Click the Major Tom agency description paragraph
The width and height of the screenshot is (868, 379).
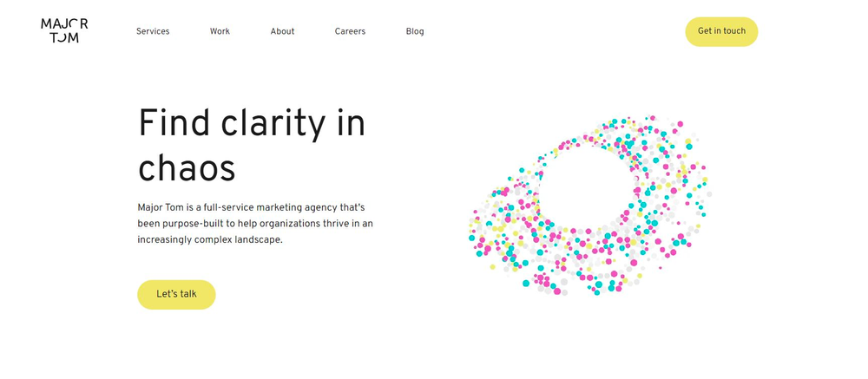(x=255, y=224)
